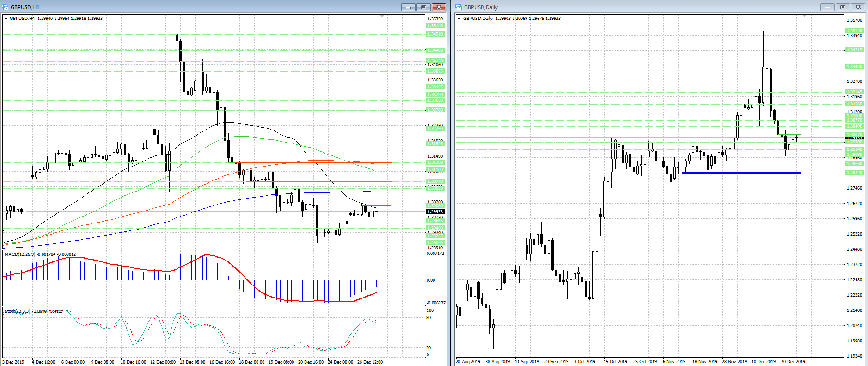The height and width of the screenshot is (366, 868).
Task: Maximize the GBPUSD,H4 chart window
Action: point(423,7)
